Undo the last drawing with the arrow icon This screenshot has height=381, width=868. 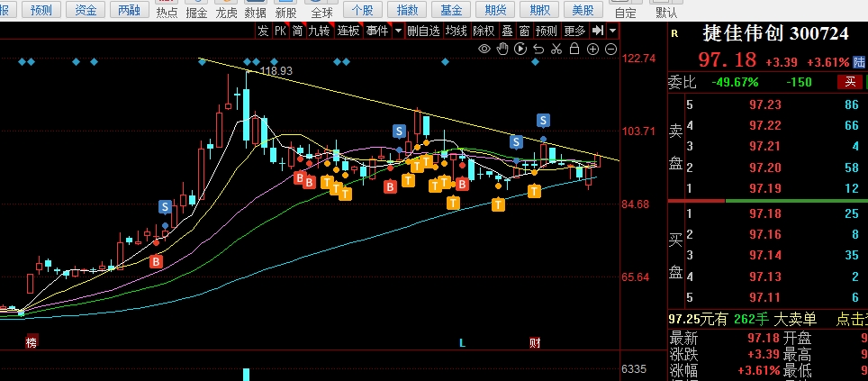pos(538,50)
